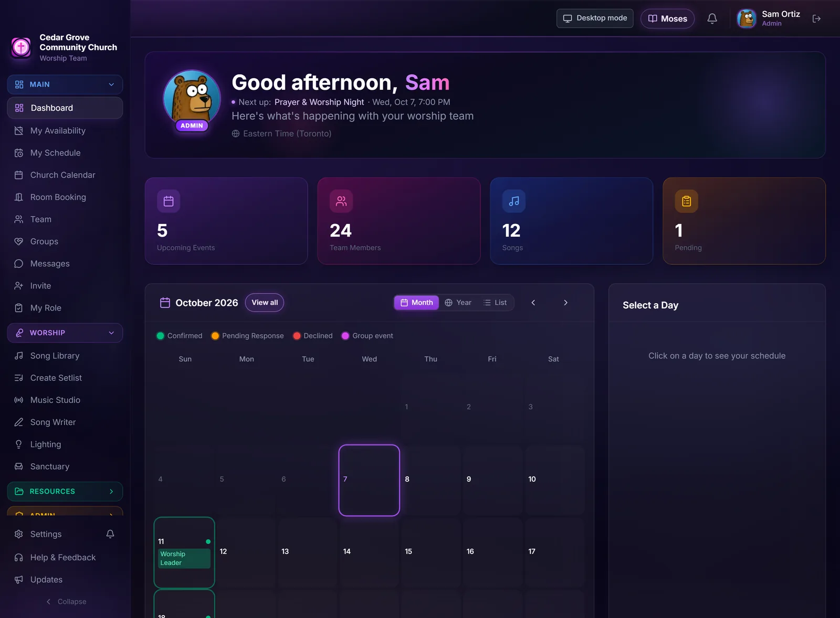Toggle Desktop mode
840x618 pixels.
pyautogui.click(x=595, y=18)
